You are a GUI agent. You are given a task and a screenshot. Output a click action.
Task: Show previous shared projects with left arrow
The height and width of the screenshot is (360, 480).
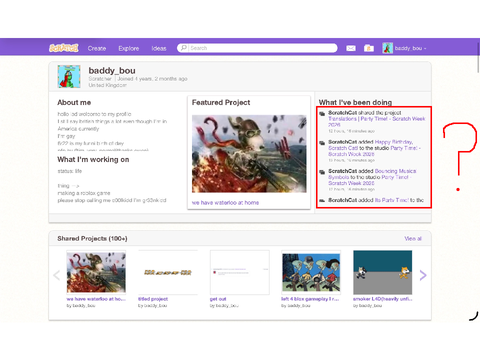tap(57, 275)
